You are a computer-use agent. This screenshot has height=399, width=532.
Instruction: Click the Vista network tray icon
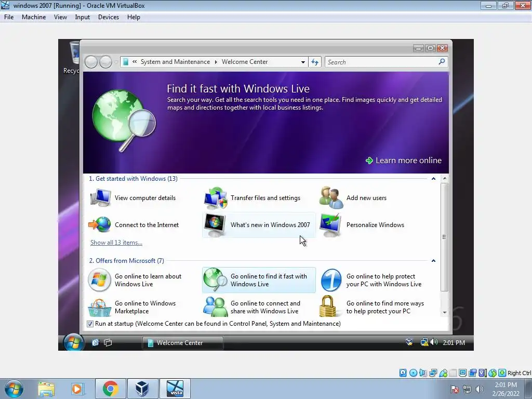424,342
